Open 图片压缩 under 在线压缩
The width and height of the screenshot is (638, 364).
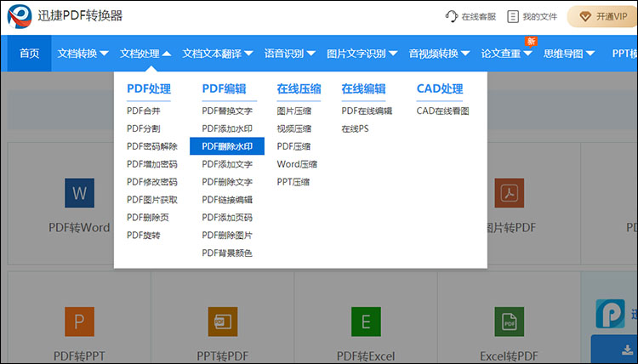point(294,111)
